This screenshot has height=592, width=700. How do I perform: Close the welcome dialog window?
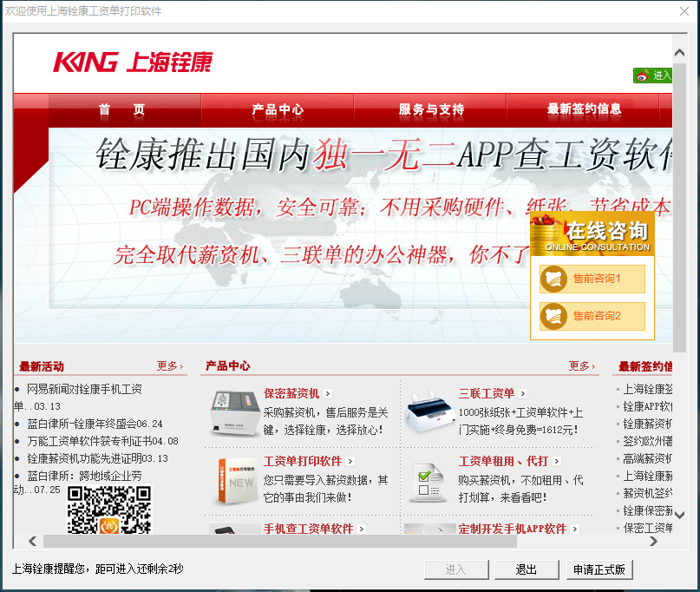coord(684,11)
